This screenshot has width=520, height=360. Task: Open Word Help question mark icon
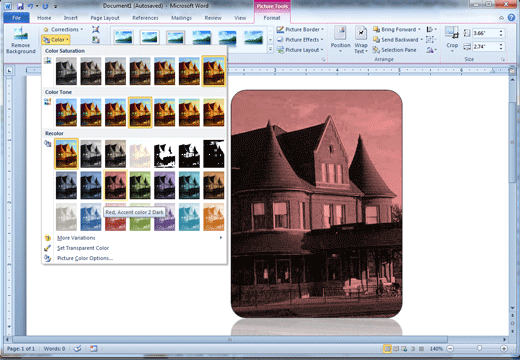pyautogui.click(x=511, y=18)
